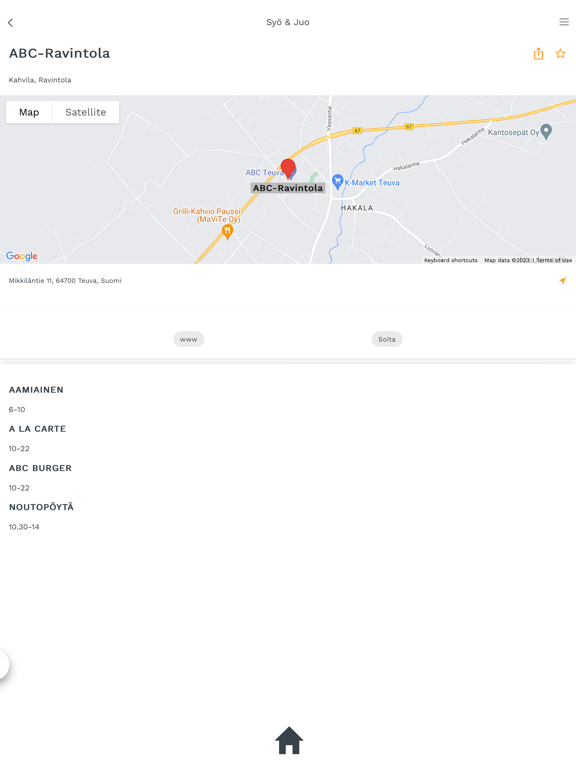Go back with the left chevron arrow
Viewport: 576px width, 768px height.
(10, 23)
